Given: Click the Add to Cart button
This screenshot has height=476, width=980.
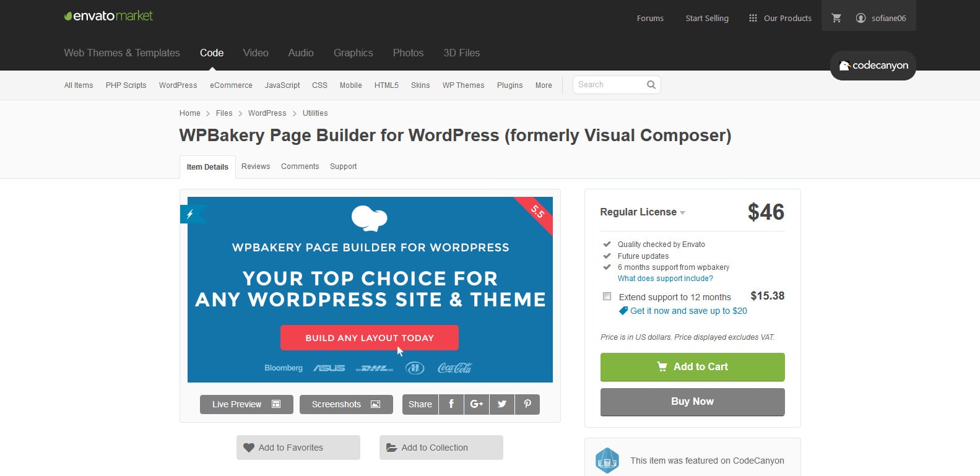Looking at the screenshot, I should tap(693, 367).
